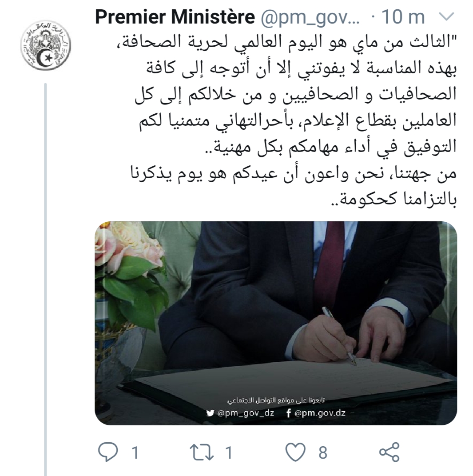Click the reply count number

click(x=135, y=452)
